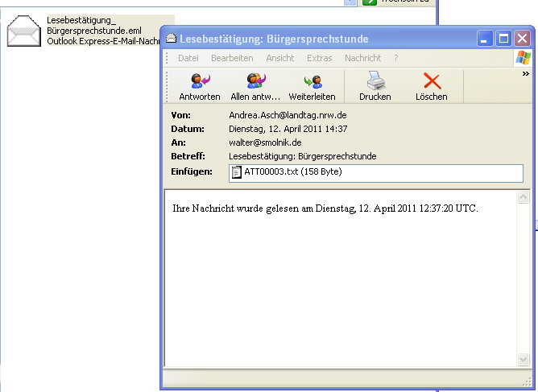
Task: Click the Betreff text Lesebestätigung: Bürgersprechstunde
Action: point(302,156)
